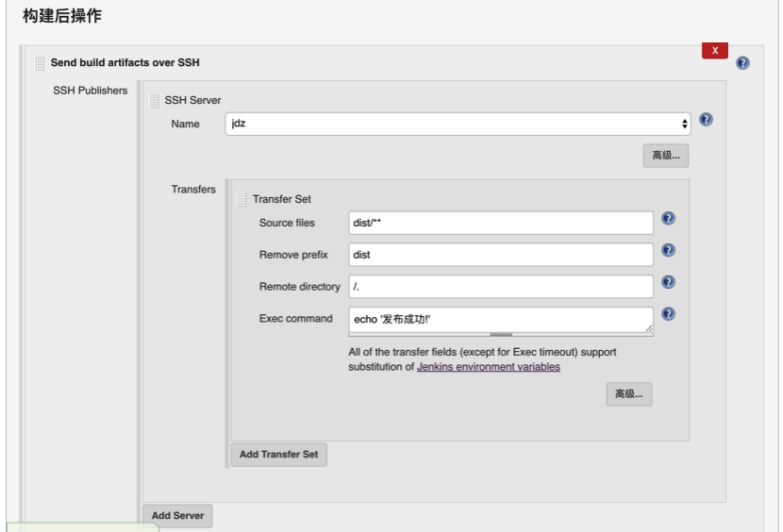Show help for Source files field
The image size is (783, 532).
(x=668, y=218)
